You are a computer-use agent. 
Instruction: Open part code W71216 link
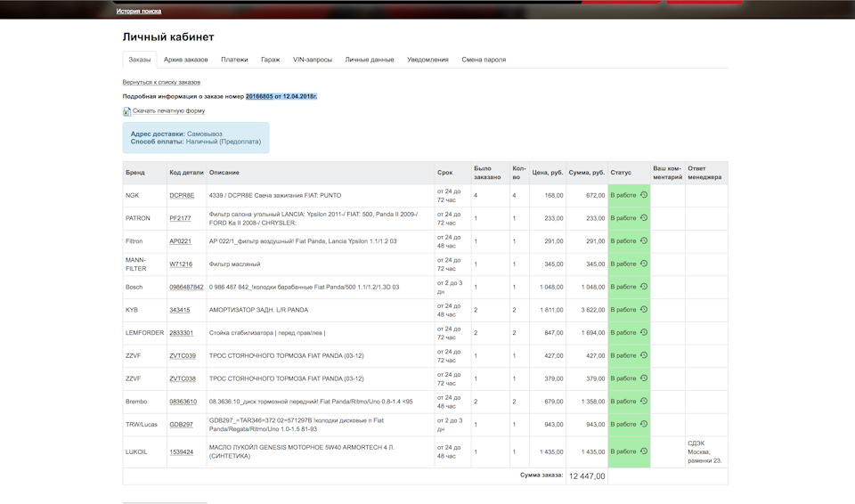pos(181,264)
